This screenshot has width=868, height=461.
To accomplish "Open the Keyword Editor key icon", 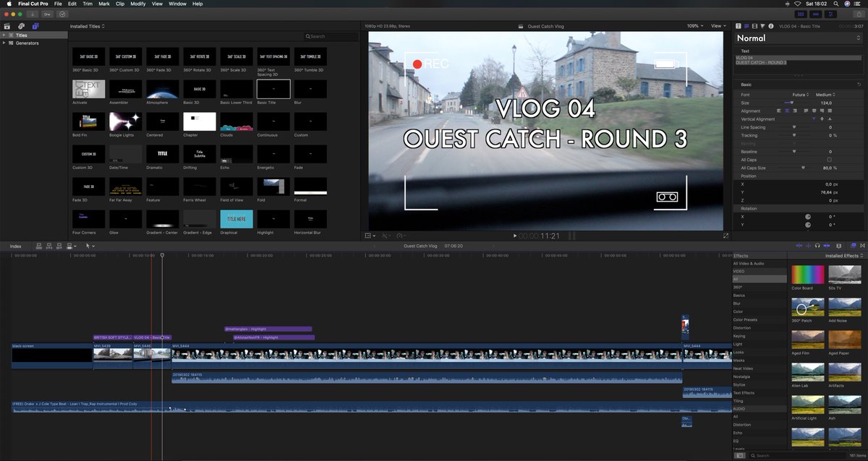I will pos(47,14).
